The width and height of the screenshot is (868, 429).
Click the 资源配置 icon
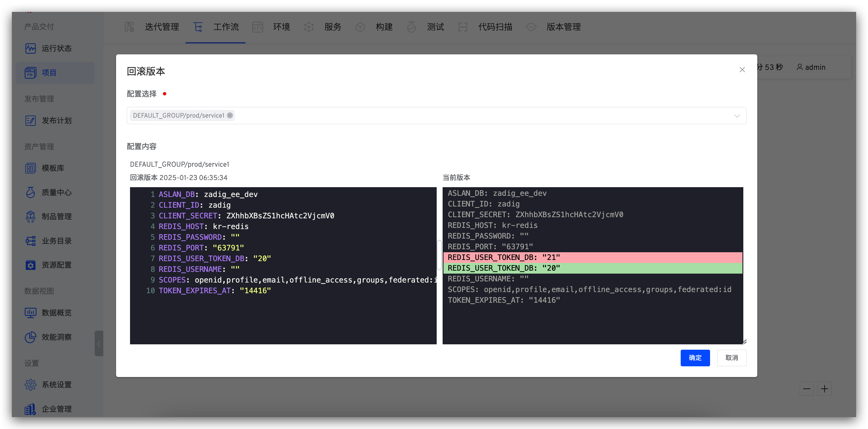coord(30,265)
